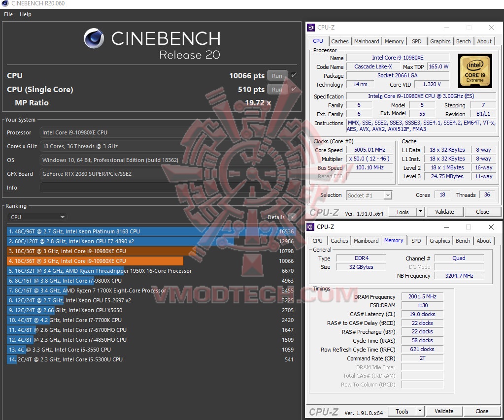Switch to SPD tab in lower CPU-Z
The image size is (504, 420).
[416, 241]
